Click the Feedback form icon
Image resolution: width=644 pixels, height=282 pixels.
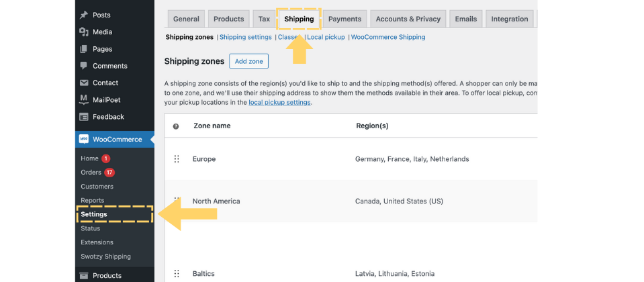pos(84,117)
